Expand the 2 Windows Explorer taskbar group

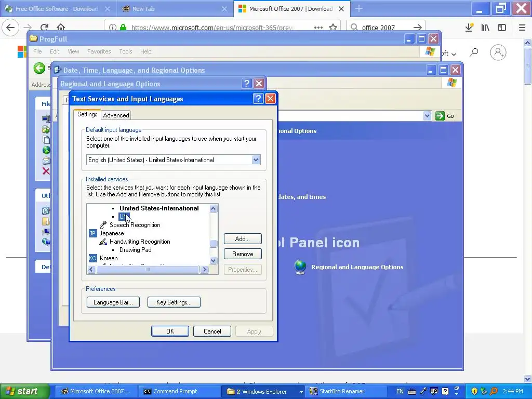tap(263, 392)
